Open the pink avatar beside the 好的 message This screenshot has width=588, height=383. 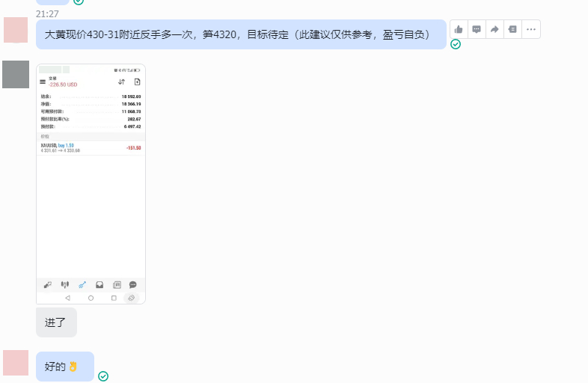pos(16,363)
